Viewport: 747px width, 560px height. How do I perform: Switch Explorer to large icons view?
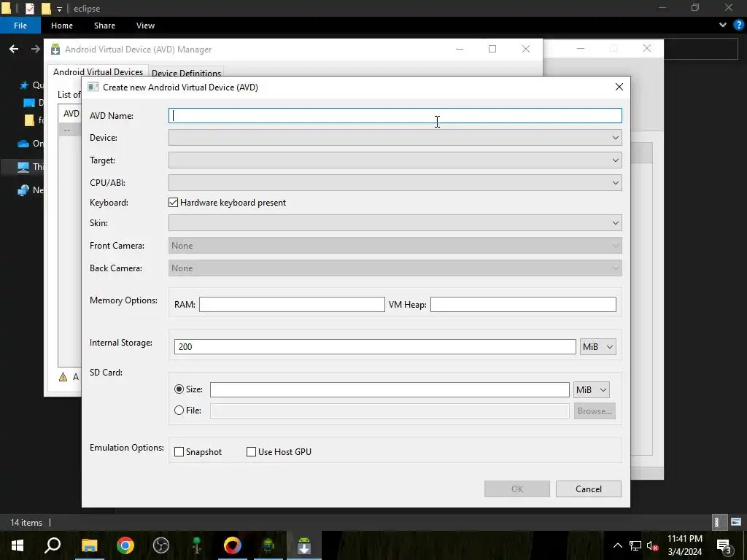click(x=736, y=522)
